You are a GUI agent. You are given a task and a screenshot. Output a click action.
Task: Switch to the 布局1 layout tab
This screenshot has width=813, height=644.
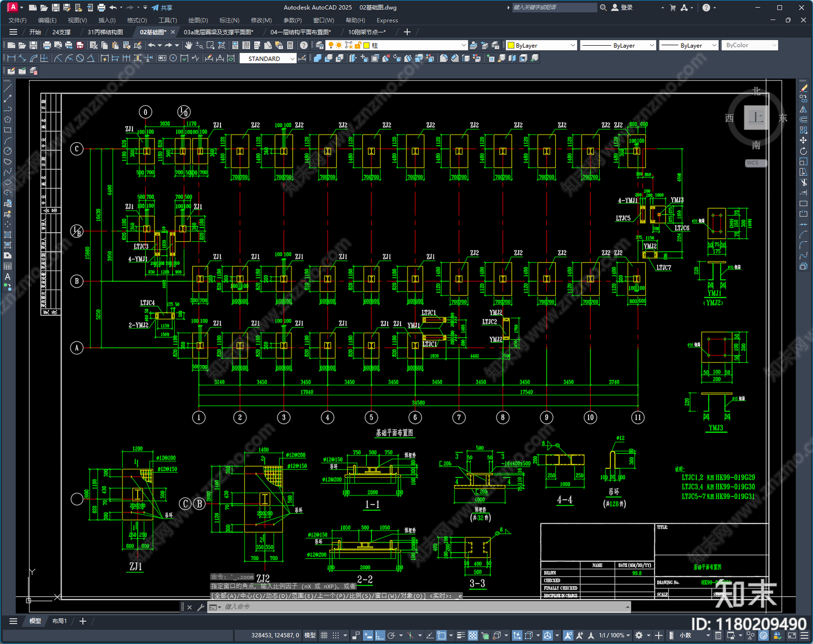pyautogui.click(x=59, y=621)
